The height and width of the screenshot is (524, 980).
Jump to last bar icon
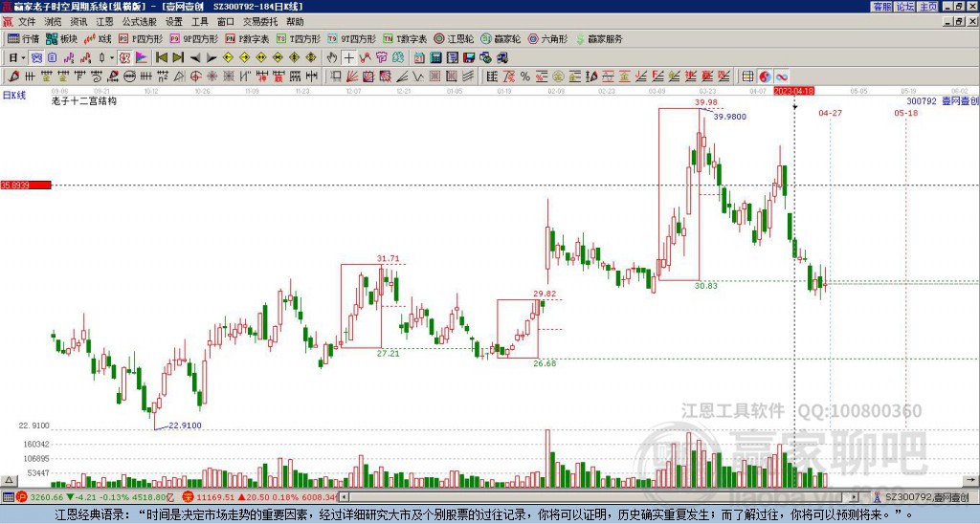point(178,58)
